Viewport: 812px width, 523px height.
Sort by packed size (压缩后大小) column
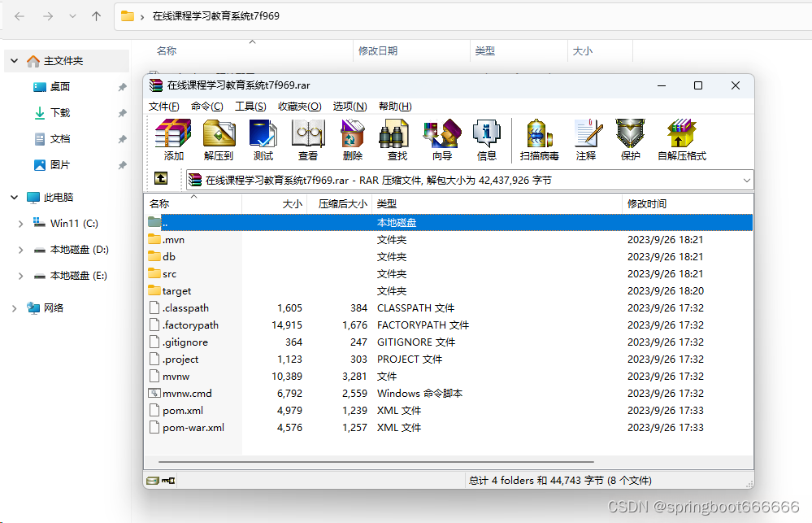(339, 203)
